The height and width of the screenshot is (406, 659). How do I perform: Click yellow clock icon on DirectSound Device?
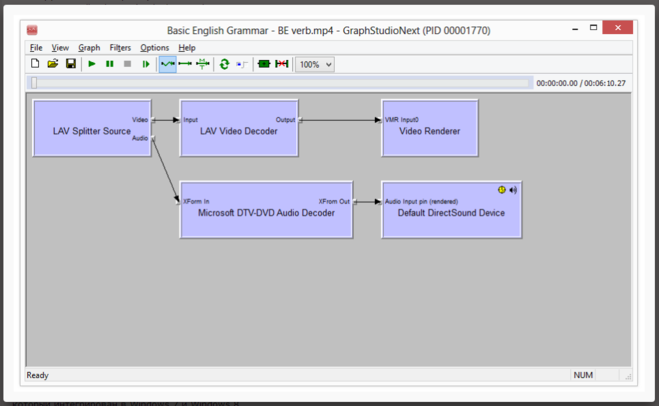click(x=501, y=190)
